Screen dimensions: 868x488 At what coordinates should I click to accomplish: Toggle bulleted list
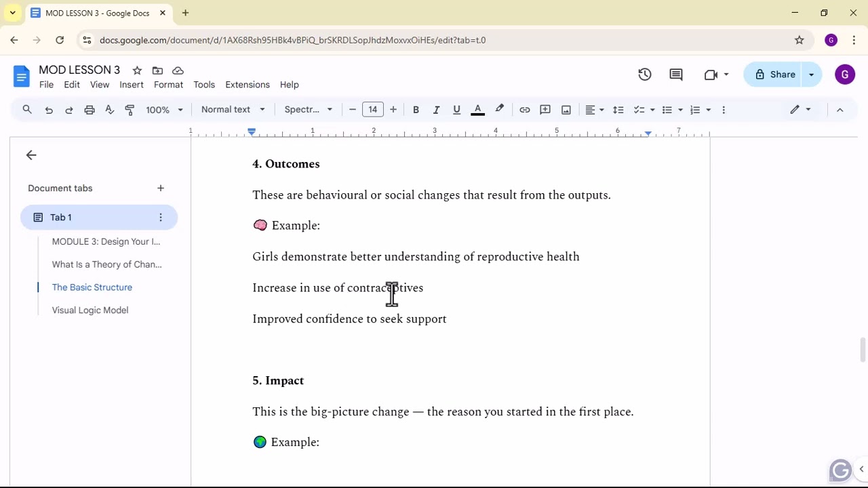point(667,110)
